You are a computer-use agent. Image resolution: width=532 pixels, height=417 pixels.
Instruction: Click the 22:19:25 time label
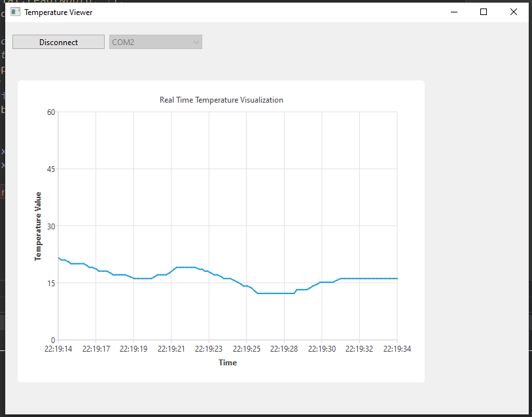[x=247, y=349]
